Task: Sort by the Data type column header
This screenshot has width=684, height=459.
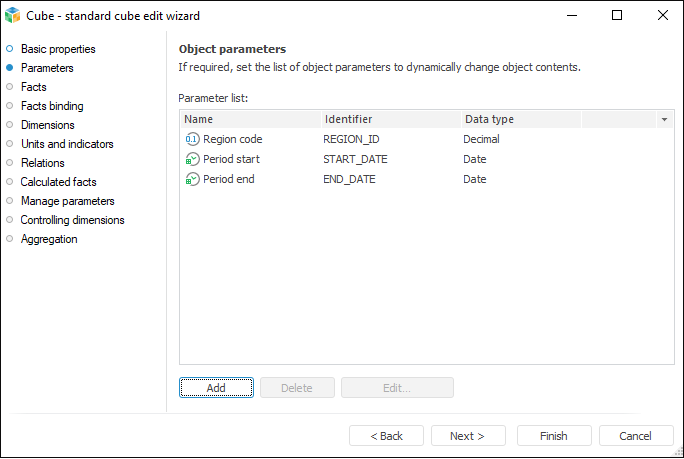Action: pos(520,119)
